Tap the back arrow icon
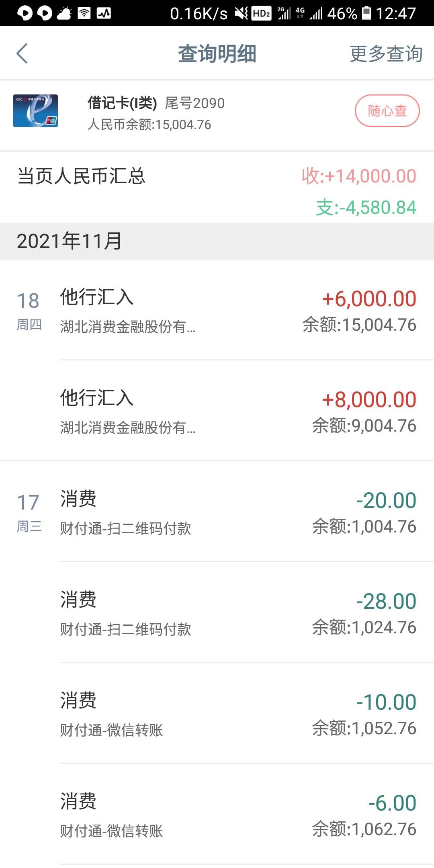 (x=22, y=53)
